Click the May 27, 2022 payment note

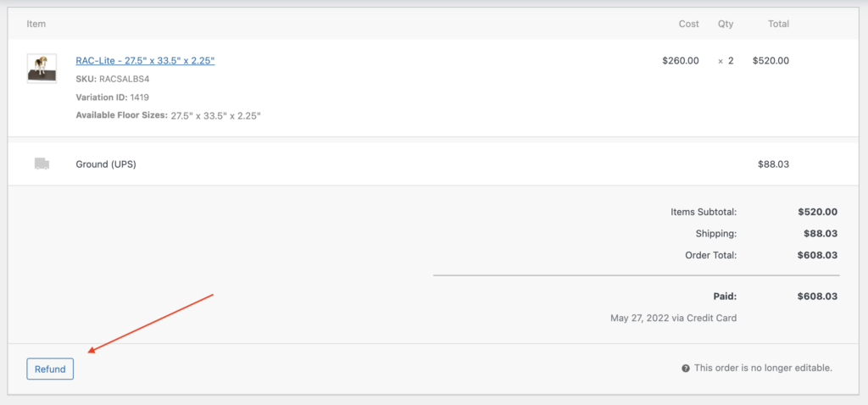673,318
